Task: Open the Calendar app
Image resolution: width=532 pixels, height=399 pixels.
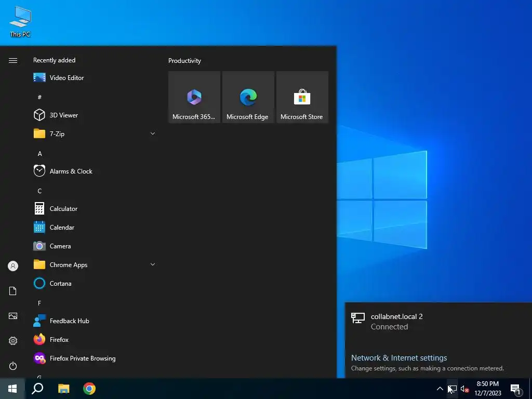Action: coord(95,228)
